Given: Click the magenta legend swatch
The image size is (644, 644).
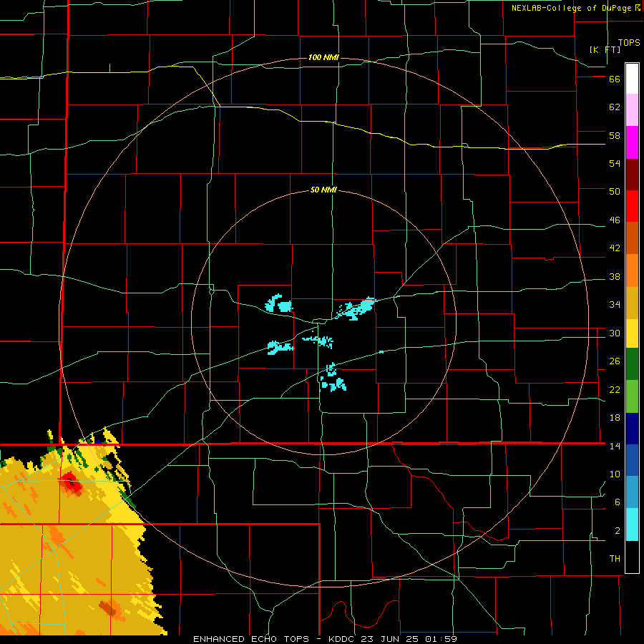Looking at the screenshot, I should (x=632, y=142).
